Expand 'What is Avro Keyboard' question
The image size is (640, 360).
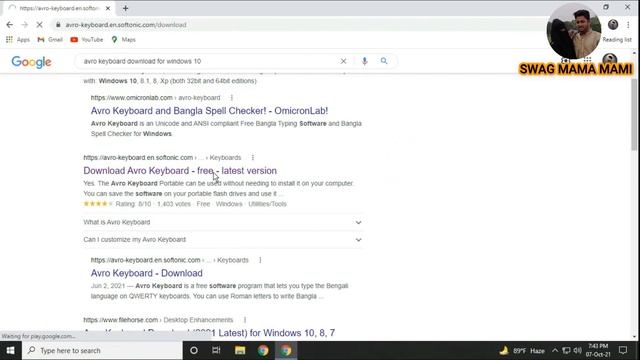[x=223, y=222]
